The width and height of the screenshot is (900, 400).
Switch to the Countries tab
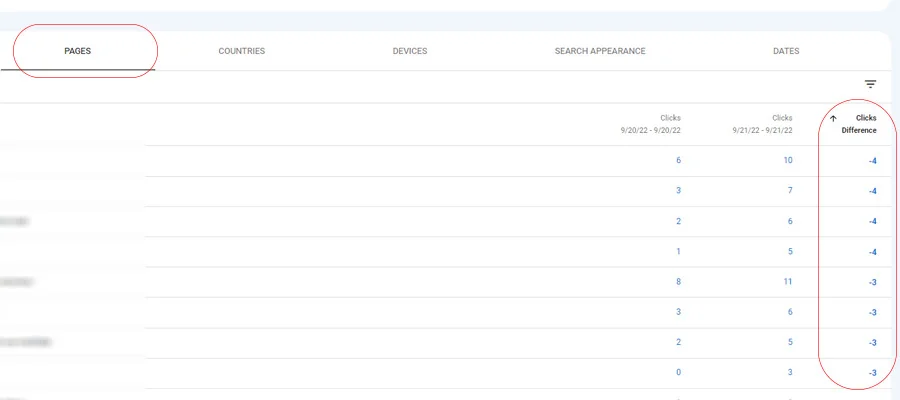tap(241, 51)
